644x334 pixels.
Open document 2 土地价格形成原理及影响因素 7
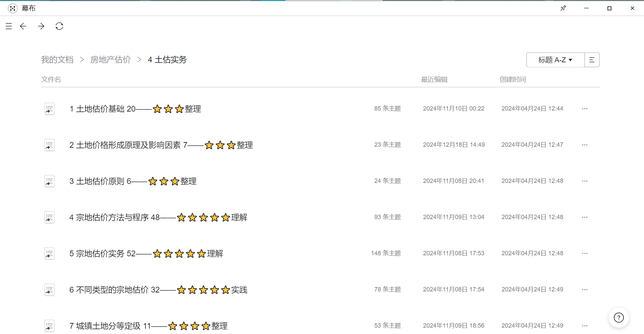click(161, 145)
